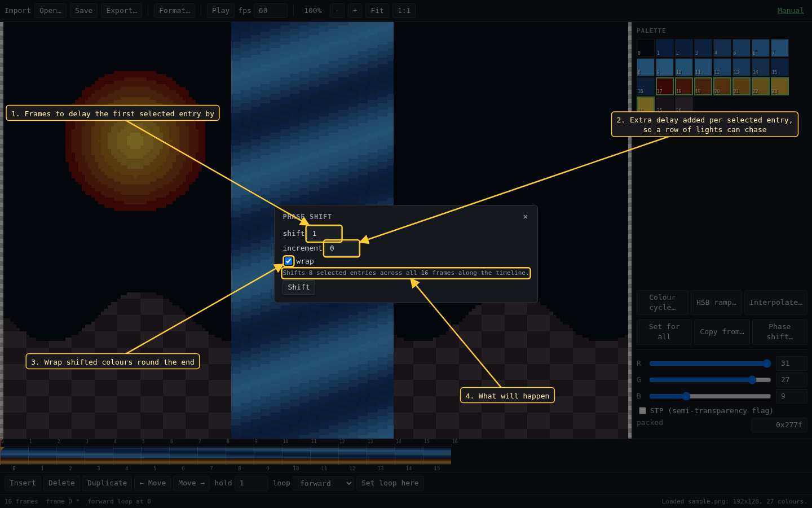Select palette swatch 0

(646, 48)
